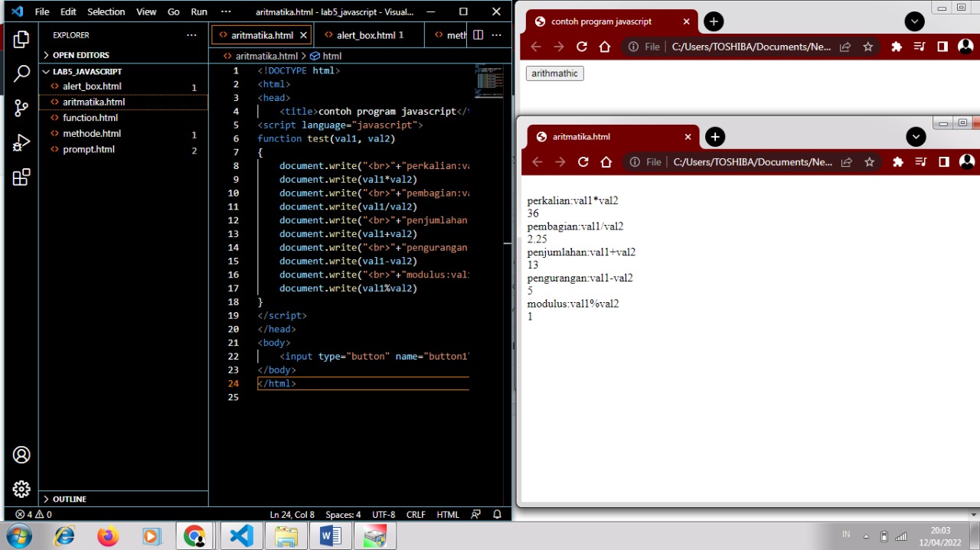
Task: Click feedback icon in VS Code status bar
Action: pos(476,515)
